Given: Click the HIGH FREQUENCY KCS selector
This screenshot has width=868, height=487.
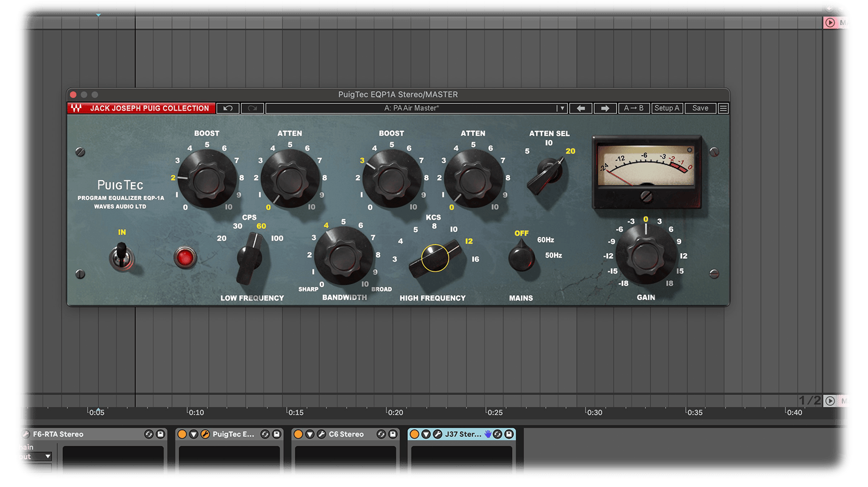Looking at the screenshot, I should point(436,259).
